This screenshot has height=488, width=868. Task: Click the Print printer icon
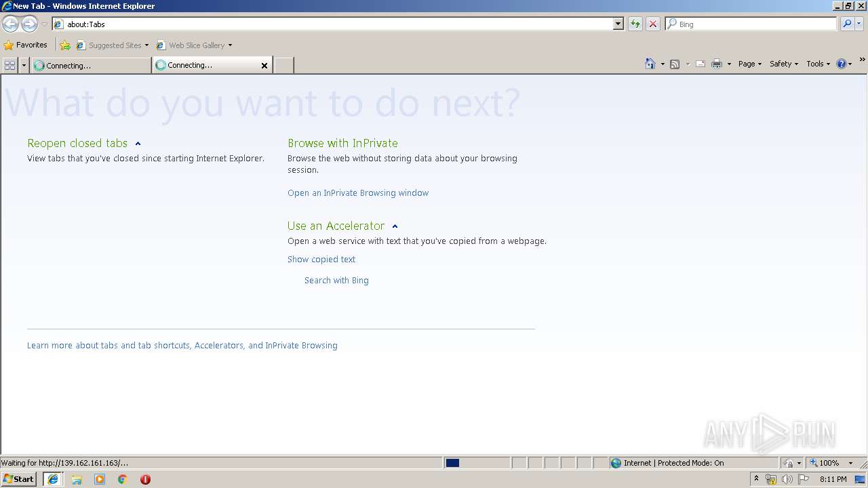point(717,64)
